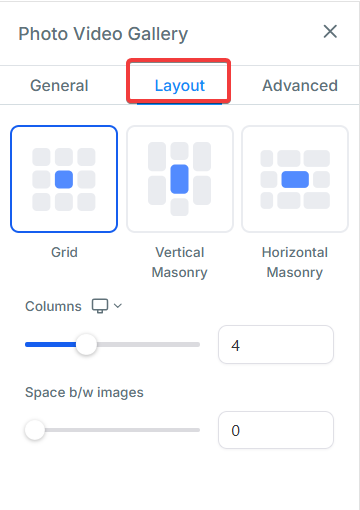Click the Columns slider handle

86,344
